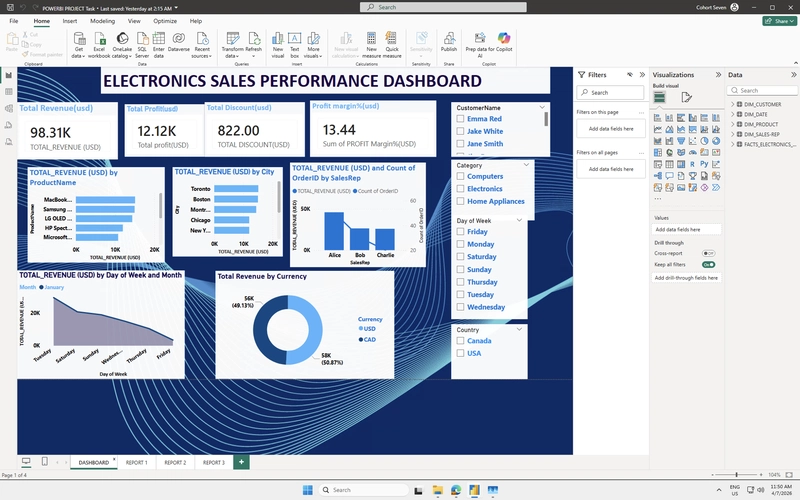This screenshot has height=500, width=800.
Task: Switch to mobile layout icon
Action: pos(44,462)
